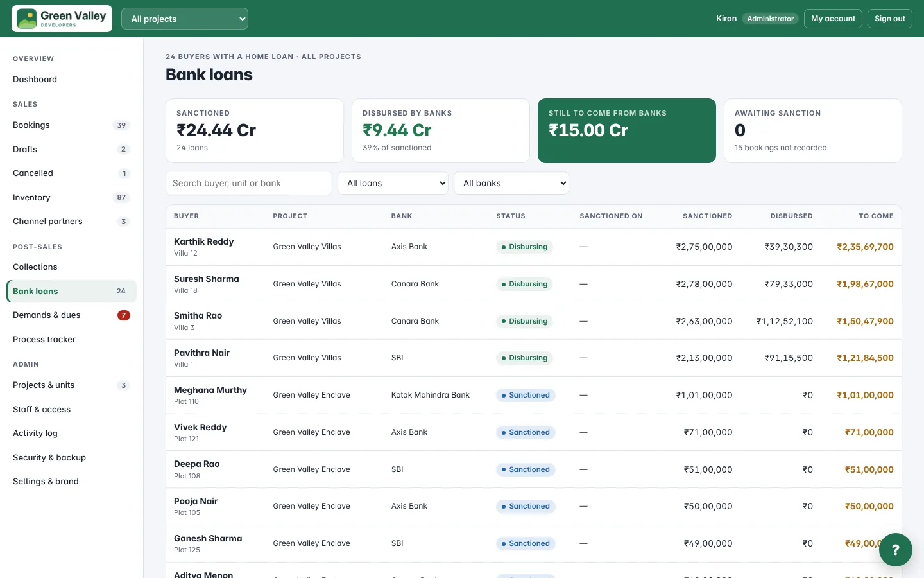This screenshot has width=924, height=578.
Task: Open My account
Action: (x=833, y=19)
